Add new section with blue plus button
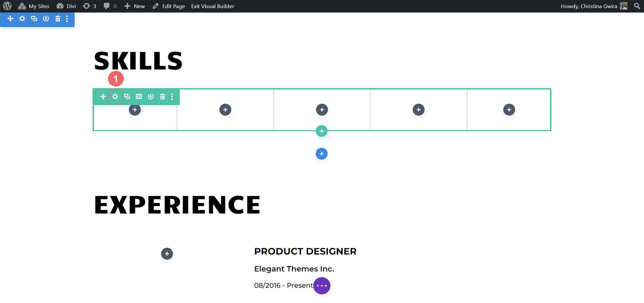This screenshot has width=644, height=303. 322,154
